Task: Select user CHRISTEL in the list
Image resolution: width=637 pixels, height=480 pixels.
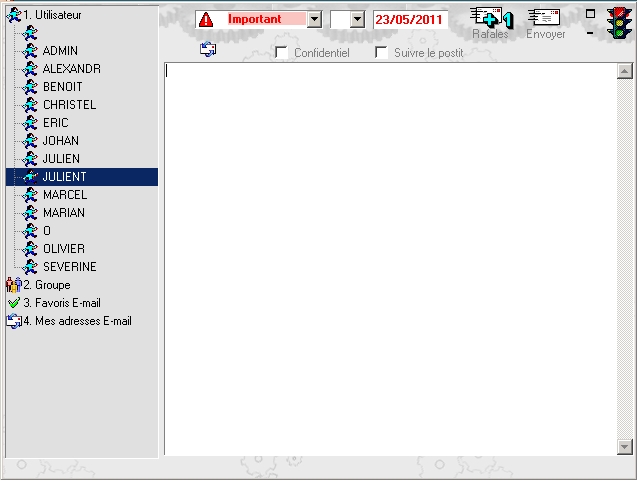Action: tap(69, 105)
